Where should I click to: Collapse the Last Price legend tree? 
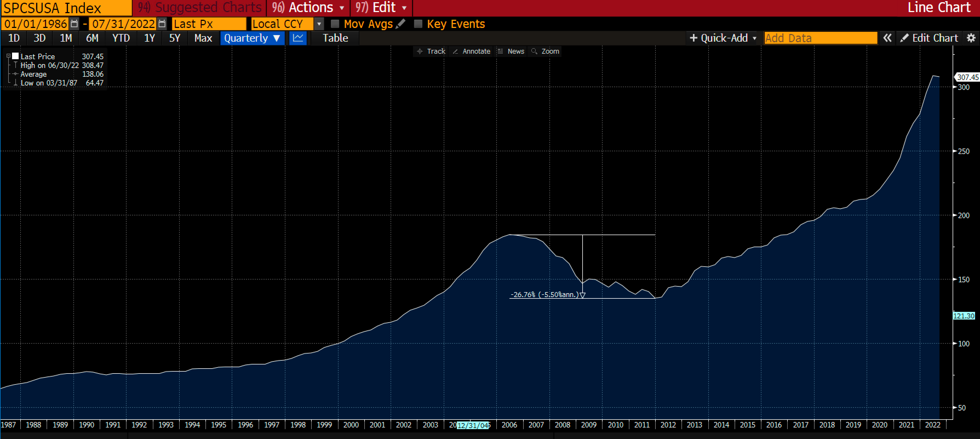point(8,56)
